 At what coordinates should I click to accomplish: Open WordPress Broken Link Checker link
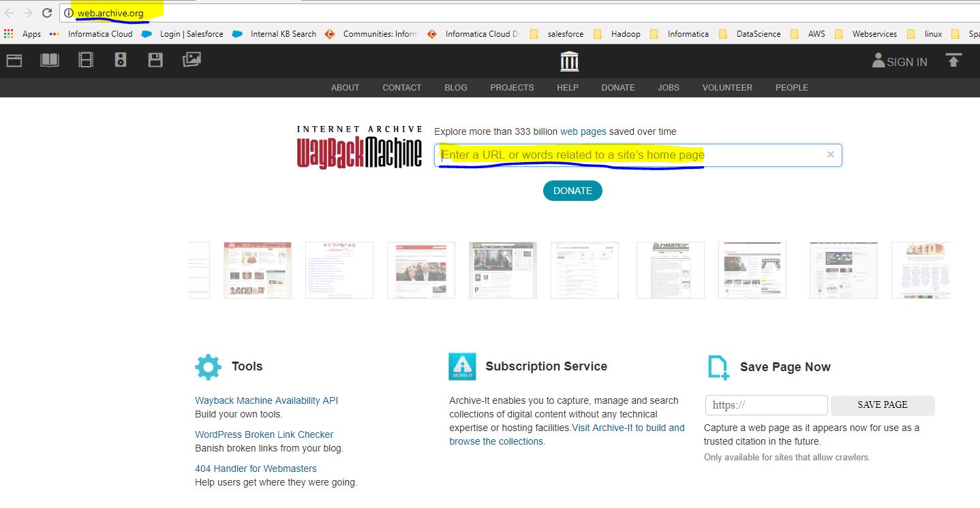264,434
